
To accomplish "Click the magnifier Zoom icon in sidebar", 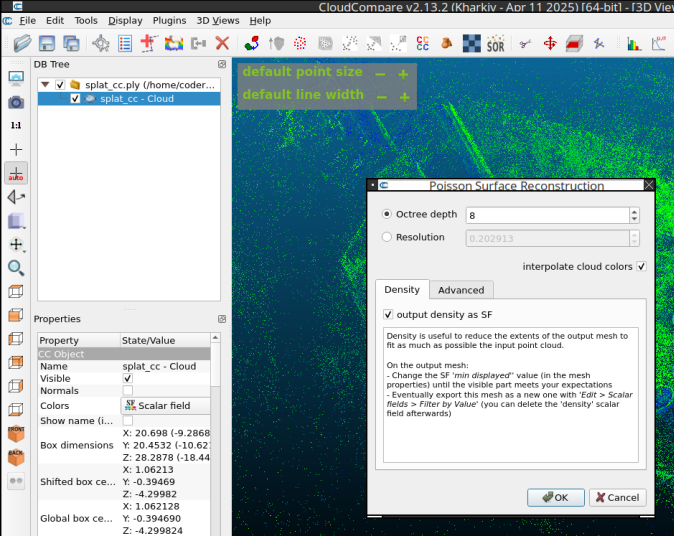I will tap(16, 267).
